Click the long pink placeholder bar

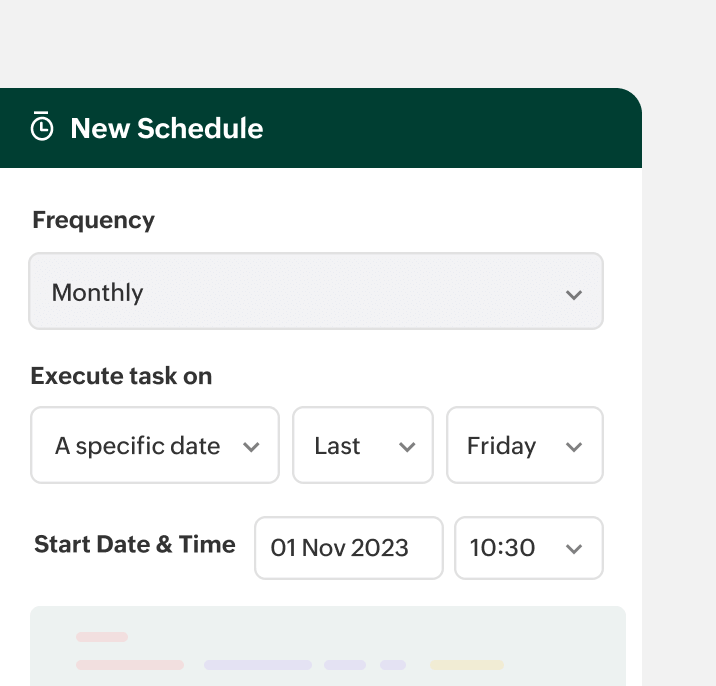coord(130,664)
